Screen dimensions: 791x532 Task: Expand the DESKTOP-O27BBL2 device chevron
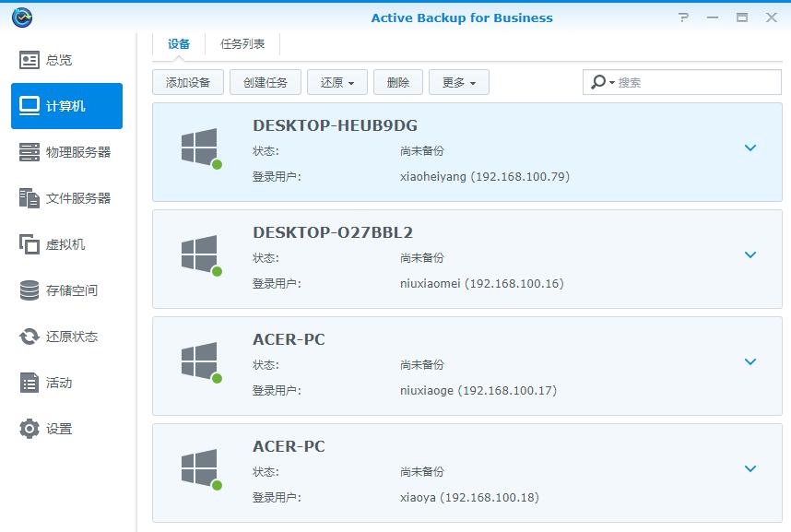750,254
